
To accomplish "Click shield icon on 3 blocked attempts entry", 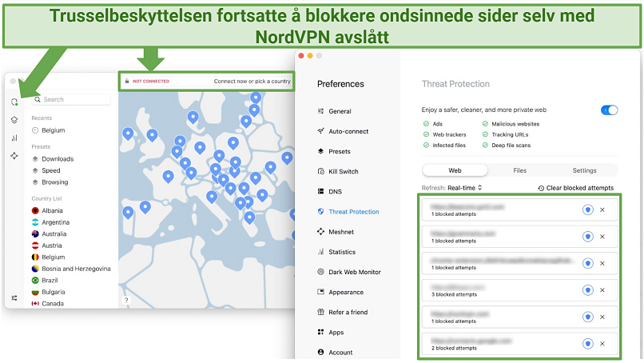I will point(588,290).
